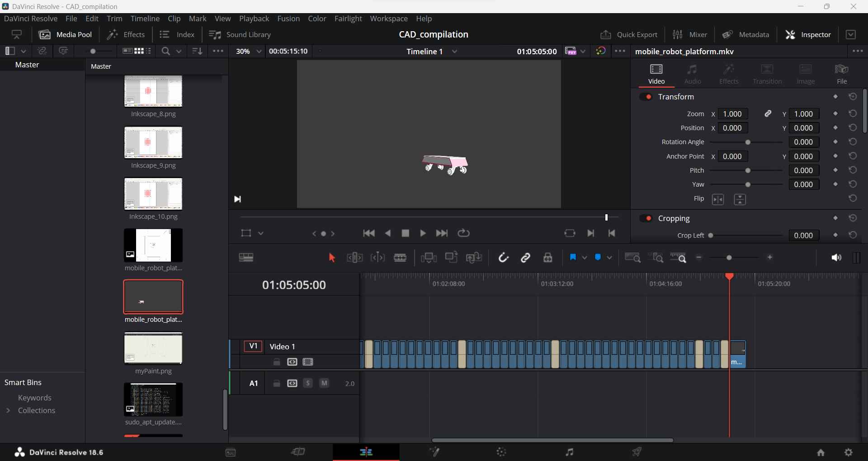Click the Zoom X value field
Image resolution: width=868 pixels, height=461 pixels.
click(x=733, y=114)
